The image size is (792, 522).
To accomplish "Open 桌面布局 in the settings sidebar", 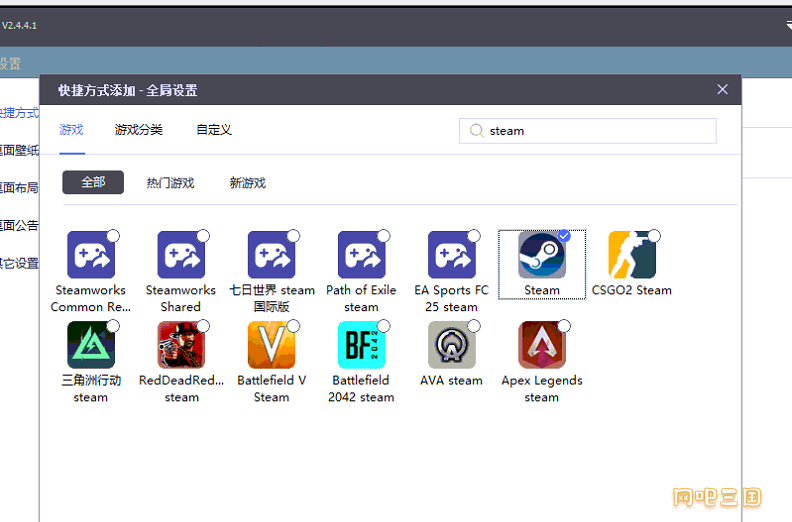I will pyautogui.click(x=19, y=187).
